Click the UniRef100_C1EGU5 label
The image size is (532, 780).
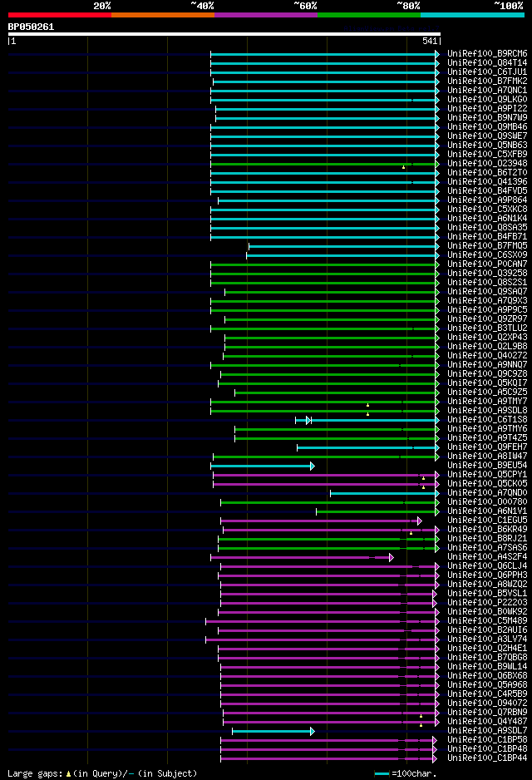click(487, 521)
